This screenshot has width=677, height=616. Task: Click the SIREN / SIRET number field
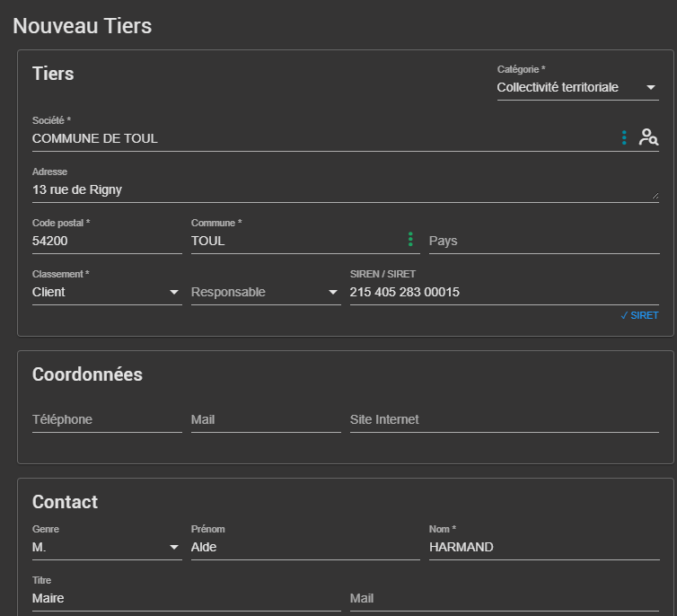click(503, 292)
